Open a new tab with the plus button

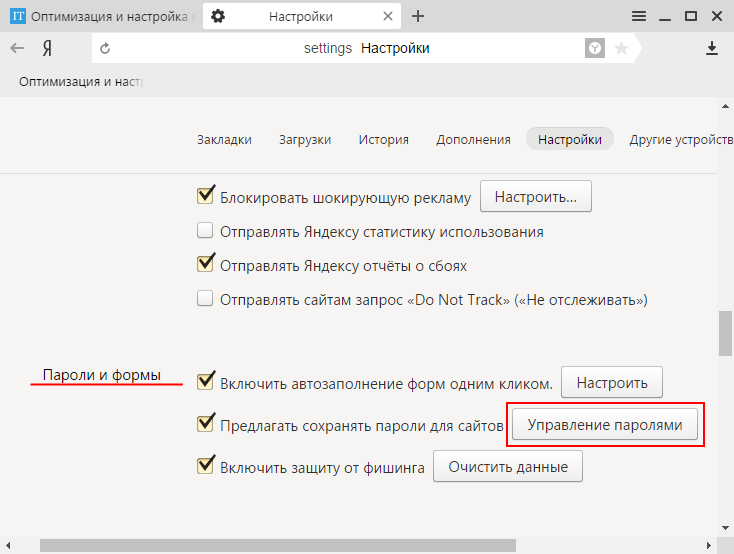[418, 16]
